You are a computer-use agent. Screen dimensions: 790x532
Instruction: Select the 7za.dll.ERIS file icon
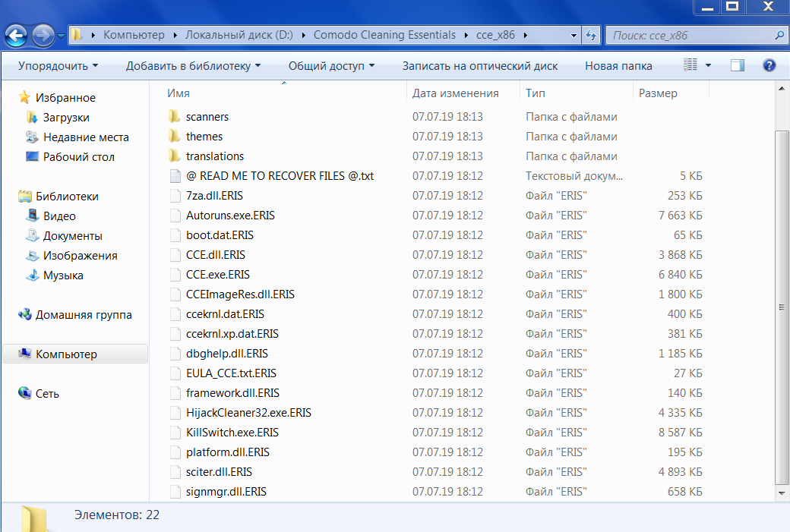click(175, 196)
